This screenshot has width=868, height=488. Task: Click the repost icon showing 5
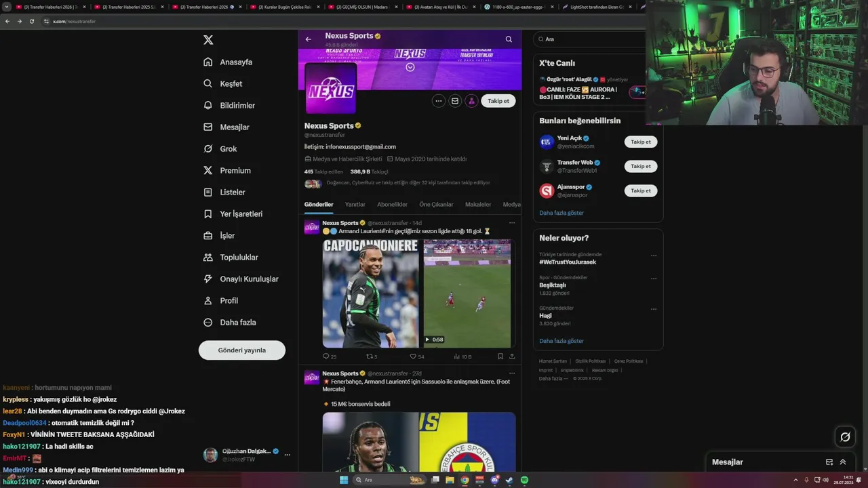pyautogui.click(x=372, y=356)
